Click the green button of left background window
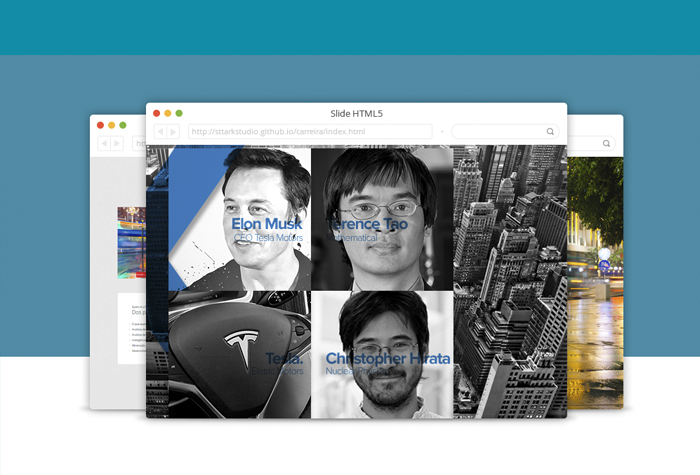700x475 pixels. click(x=123, y=125)
